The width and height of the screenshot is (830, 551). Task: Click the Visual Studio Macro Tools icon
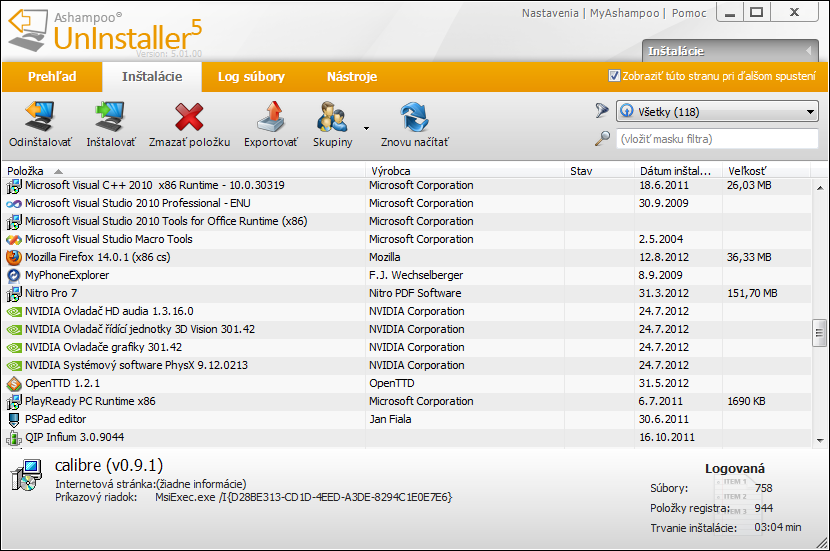point(14,240)
